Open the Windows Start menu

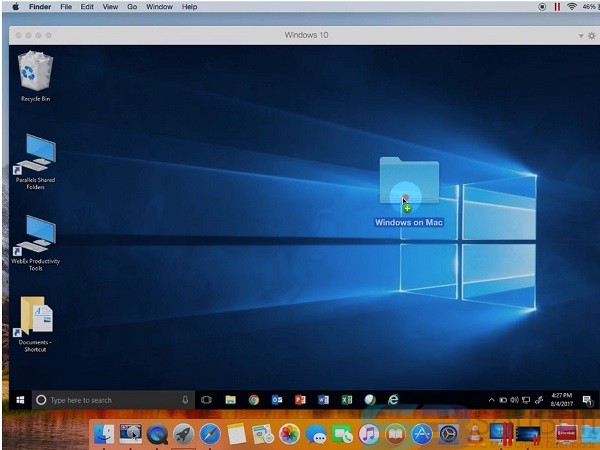(x=20, y=400)
